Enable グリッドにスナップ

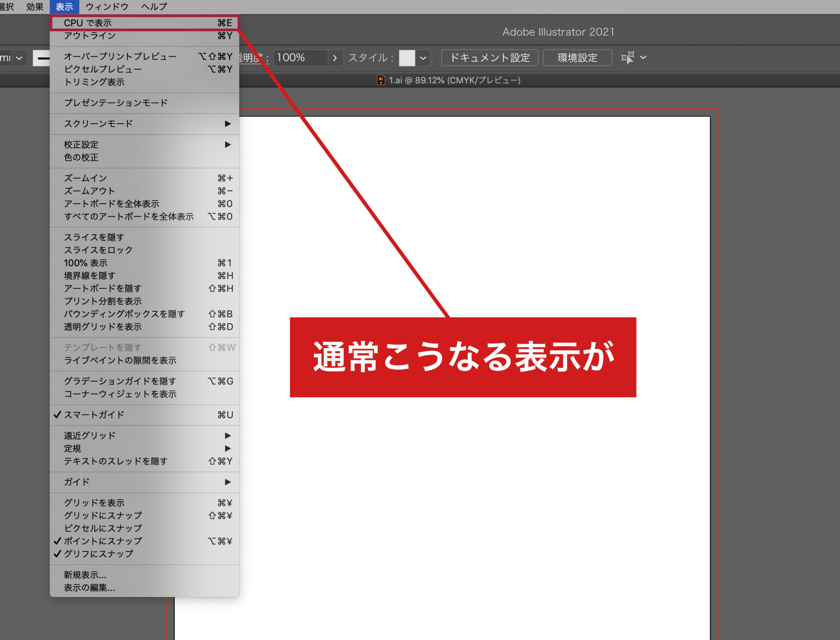103,515
